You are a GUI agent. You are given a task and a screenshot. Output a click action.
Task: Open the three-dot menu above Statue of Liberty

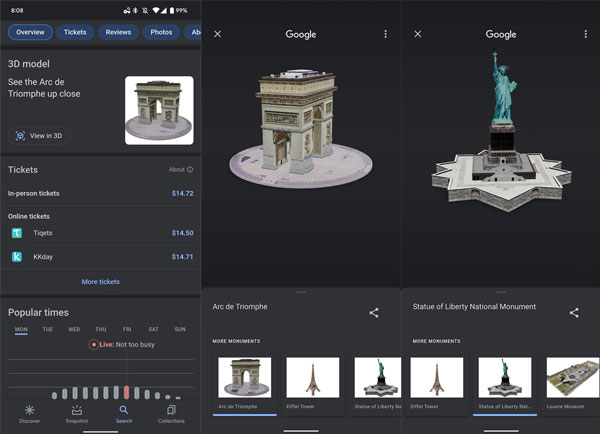pyautogui.click(x=585, y=34)
